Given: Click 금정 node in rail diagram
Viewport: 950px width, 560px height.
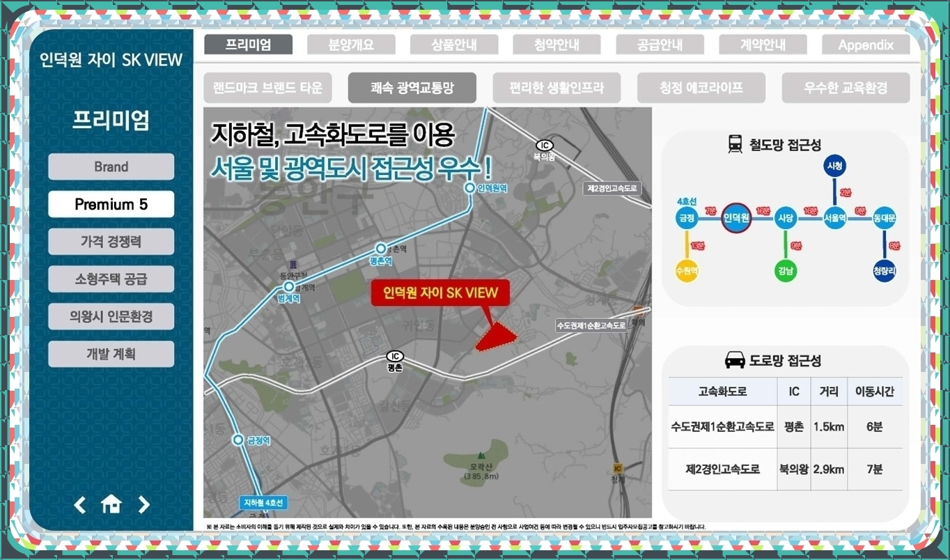Looking at the screenshot, I should pyautogui.click(x=686, y=218).
